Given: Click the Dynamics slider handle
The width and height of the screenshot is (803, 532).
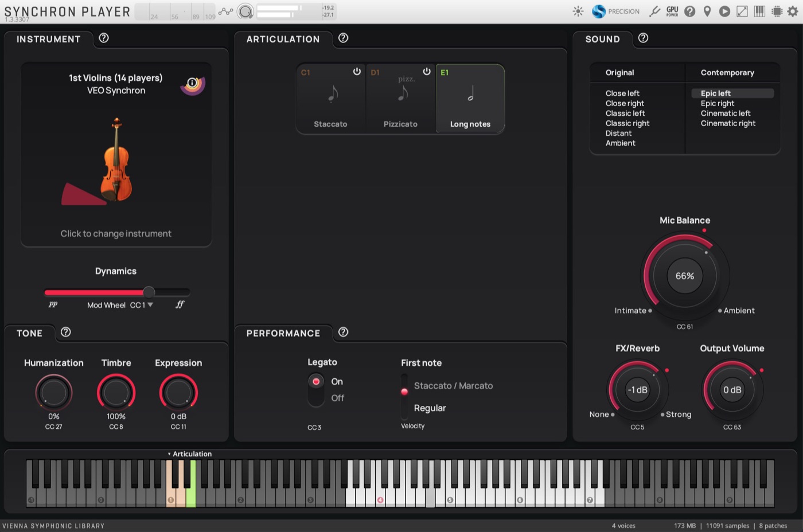Looking at the screenshot, I should tap(149, 292).
